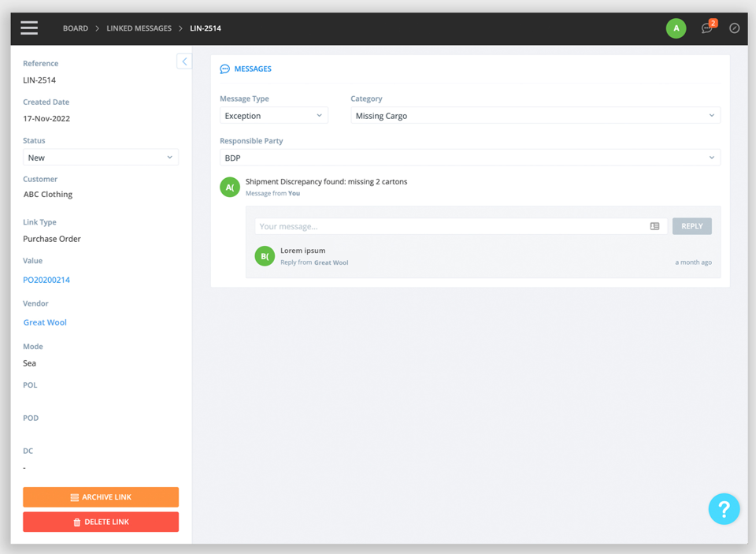Click the green user avatar A in header
Image resolution: width=756 pixels, height=554 pixels.
676,28
